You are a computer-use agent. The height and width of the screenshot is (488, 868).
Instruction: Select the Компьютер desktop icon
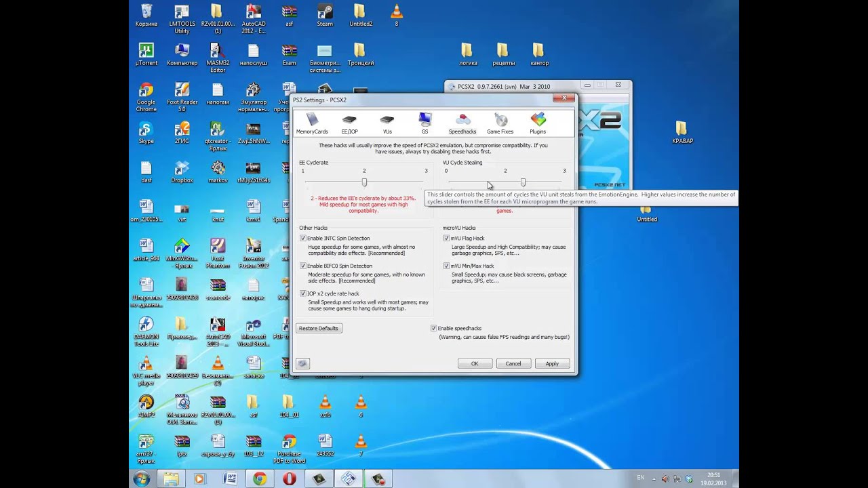click(x=182, y=55)
